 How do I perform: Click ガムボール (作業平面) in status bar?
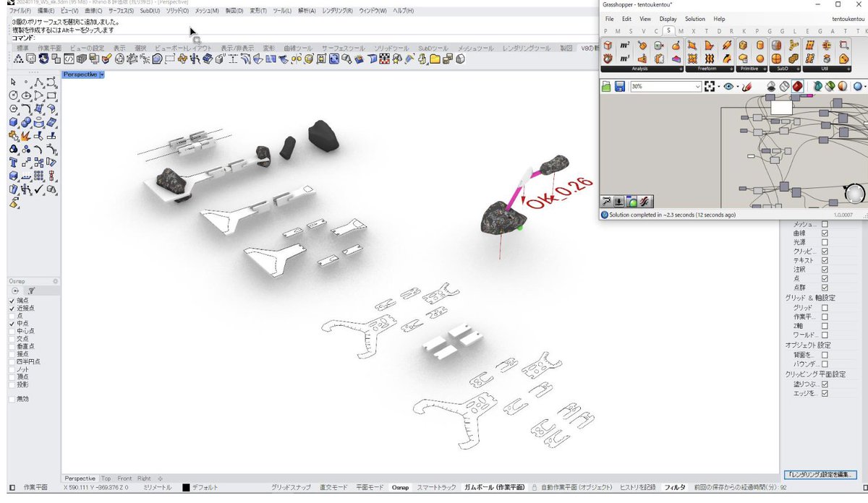(x=495, y=488)
